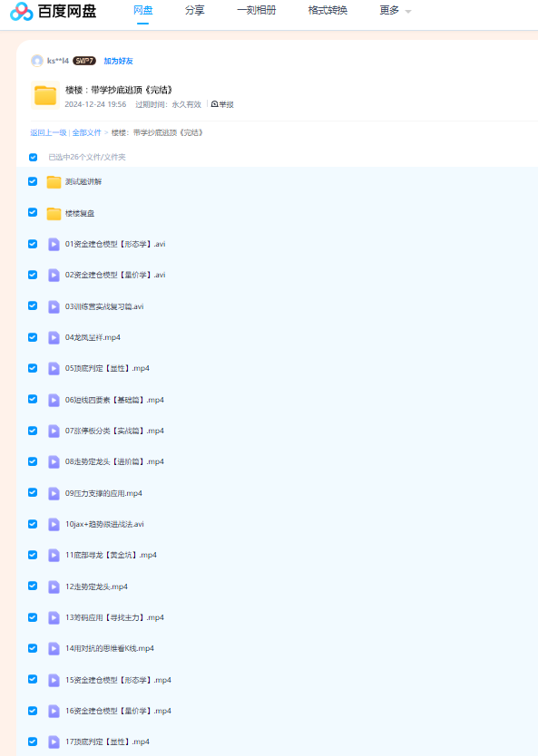Screen dimensions: 538x756
Task: Expand the 更多 dropdown menu
Action: point(396,11)
